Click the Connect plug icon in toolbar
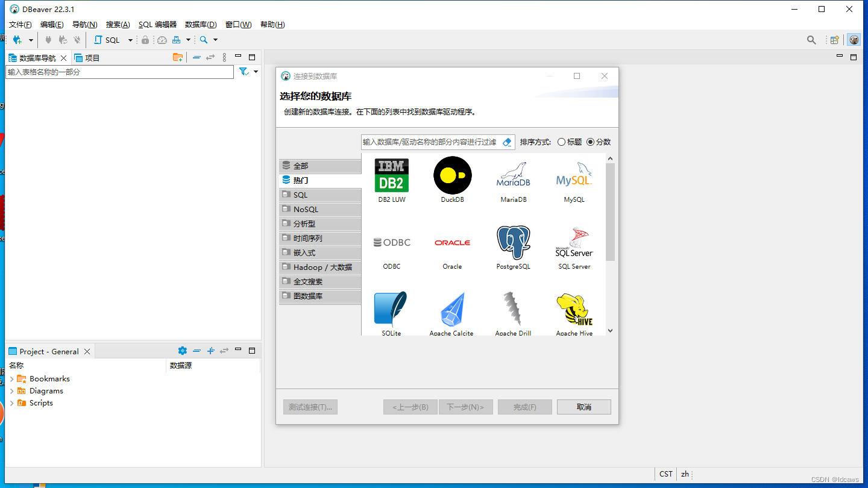 [49, 40]
